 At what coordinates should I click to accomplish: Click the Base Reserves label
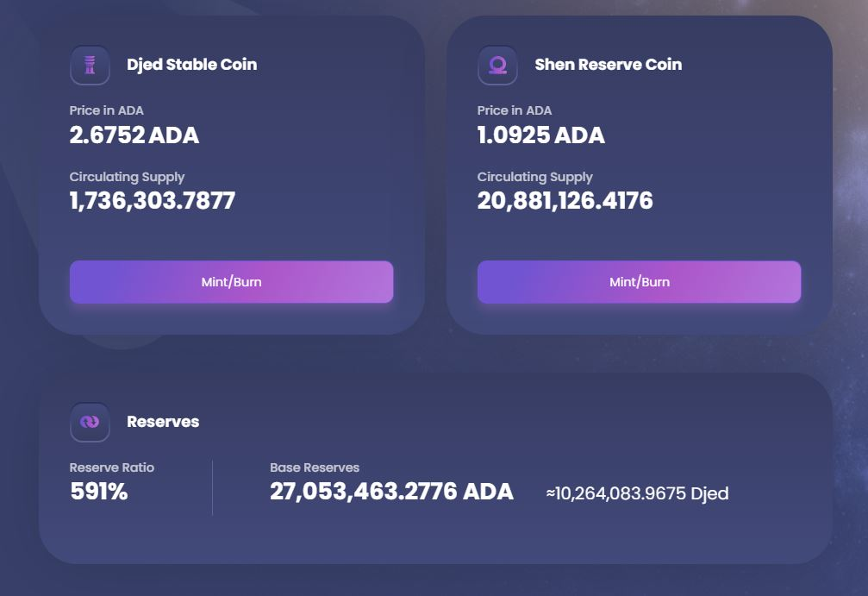pyautogui.click(x=315, y=467)
